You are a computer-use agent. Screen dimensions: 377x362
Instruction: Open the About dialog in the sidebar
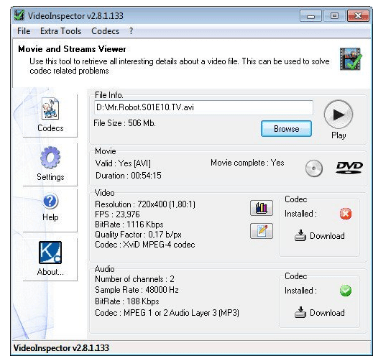click(x=50, y=258)
